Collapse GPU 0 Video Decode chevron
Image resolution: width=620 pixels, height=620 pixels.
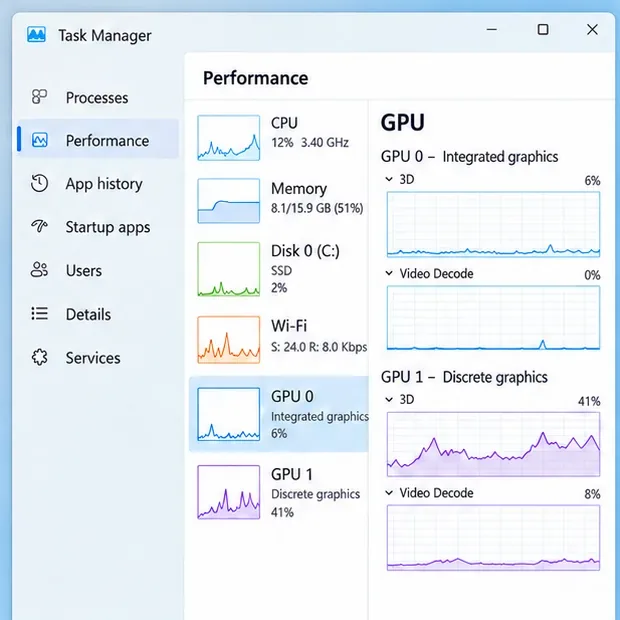(x=389, y=273)
